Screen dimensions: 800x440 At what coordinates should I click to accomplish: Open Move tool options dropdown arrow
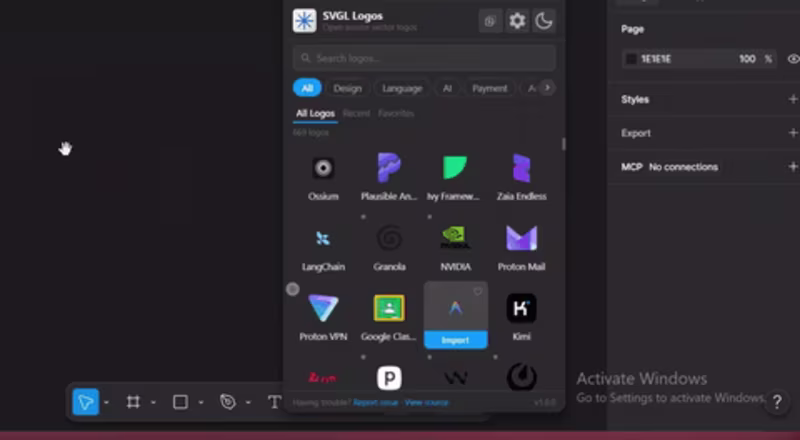click(x=106, y=403)
